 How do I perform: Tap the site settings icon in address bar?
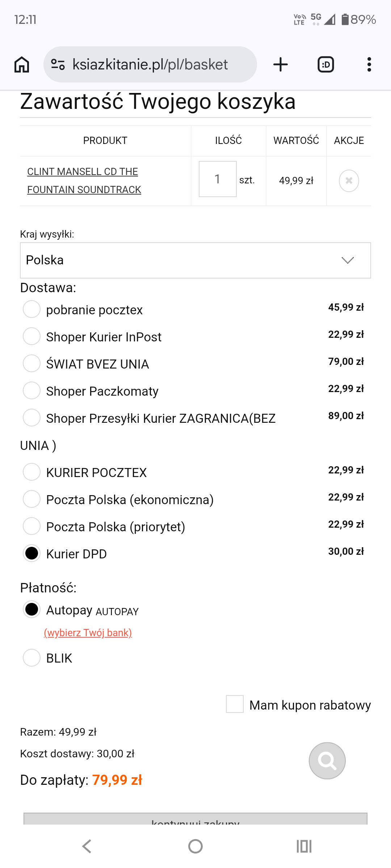[58, 65]
